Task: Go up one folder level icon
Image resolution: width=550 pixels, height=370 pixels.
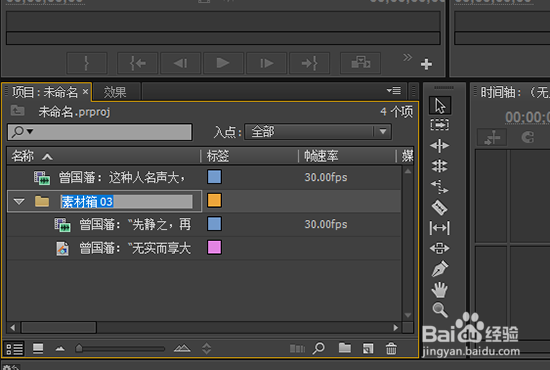Action: [17, 111]
